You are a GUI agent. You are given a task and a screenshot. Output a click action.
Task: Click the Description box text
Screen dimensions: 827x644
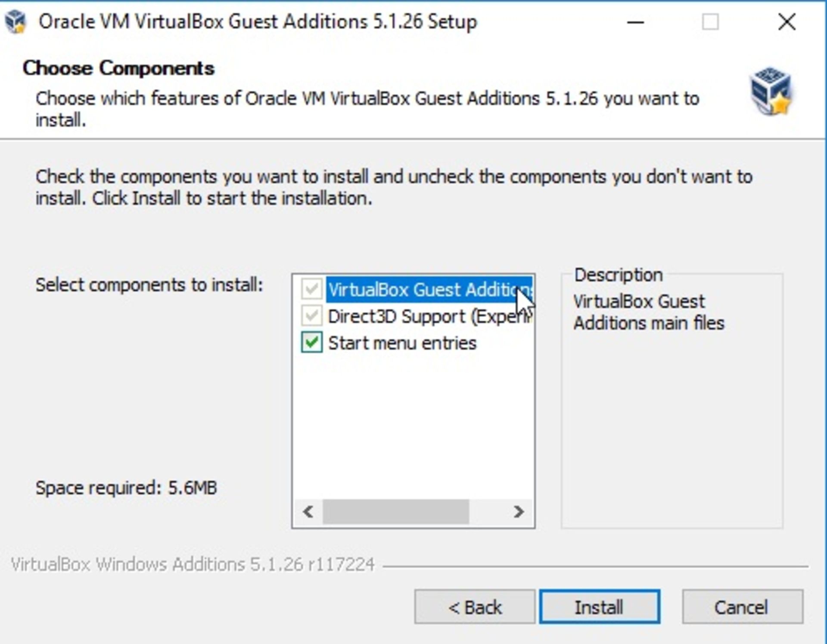[649, 312]
